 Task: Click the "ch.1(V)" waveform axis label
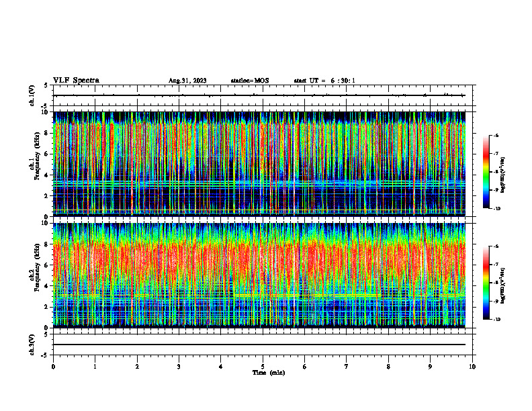coord(32,95)
